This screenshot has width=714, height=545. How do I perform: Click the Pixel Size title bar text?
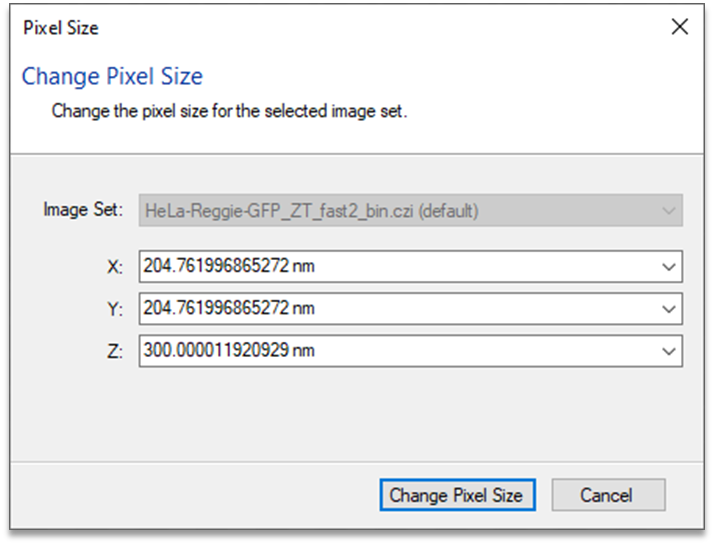tap(61, 28)
